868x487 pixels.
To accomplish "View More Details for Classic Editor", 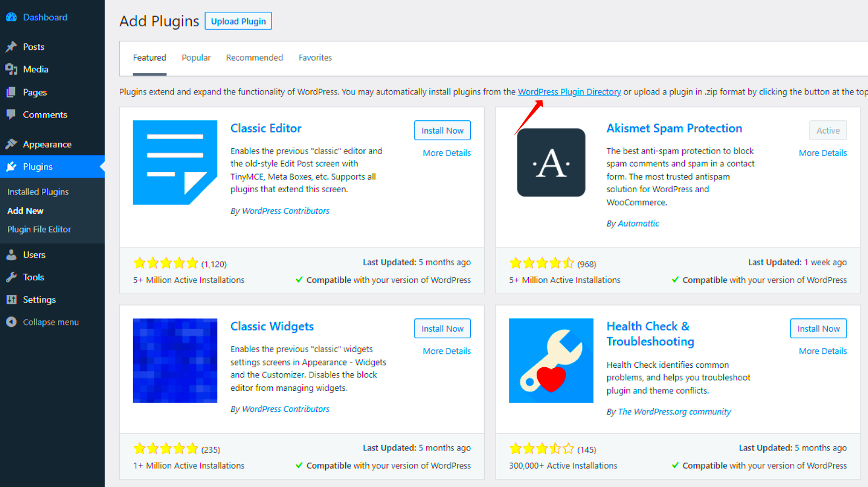I will (x=447, y=153).
